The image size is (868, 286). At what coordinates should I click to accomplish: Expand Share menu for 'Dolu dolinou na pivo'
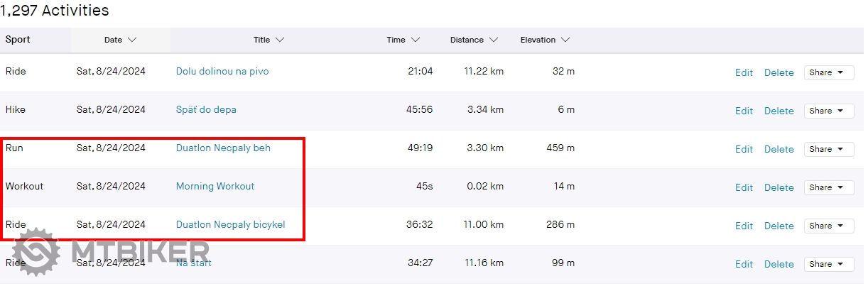coord(828,72)
